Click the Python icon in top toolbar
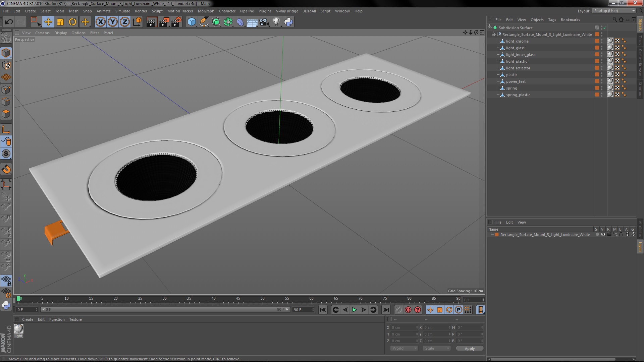Screen dimensions: 644x362 click(x=288, y=22)
